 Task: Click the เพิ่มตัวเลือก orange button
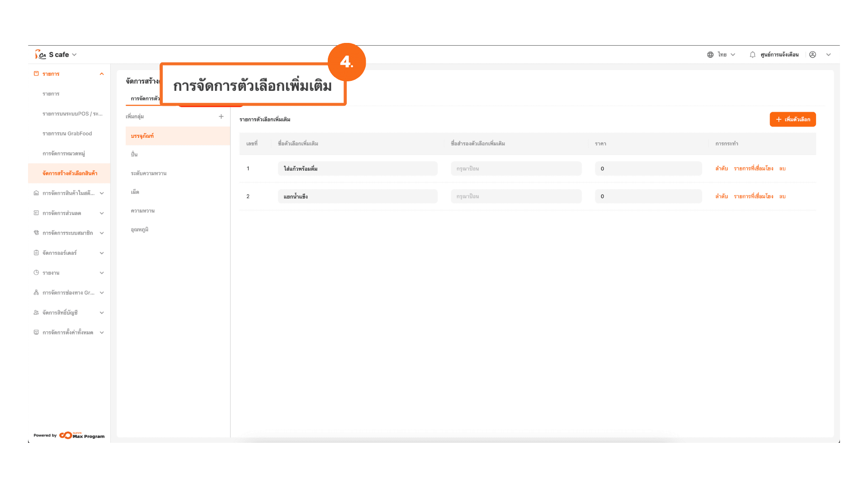(793, 119)
